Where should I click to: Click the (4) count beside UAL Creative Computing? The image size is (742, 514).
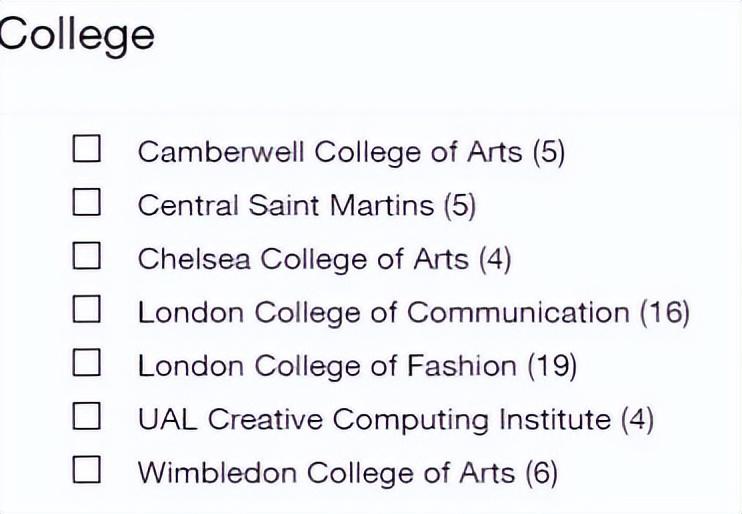[637, 419]
